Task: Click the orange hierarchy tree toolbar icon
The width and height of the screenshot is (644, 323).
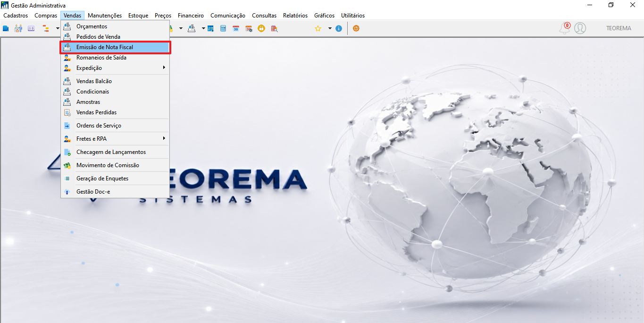Action: click(46, 29)
